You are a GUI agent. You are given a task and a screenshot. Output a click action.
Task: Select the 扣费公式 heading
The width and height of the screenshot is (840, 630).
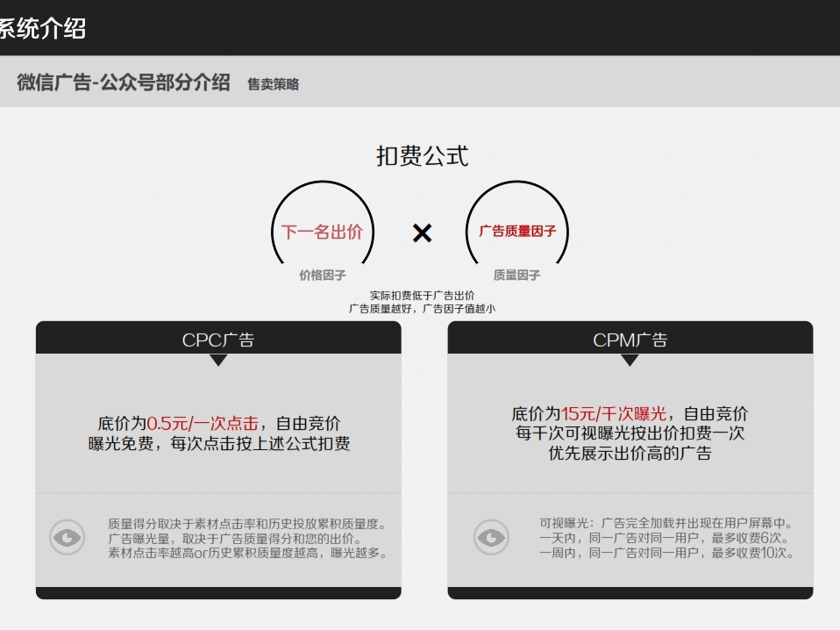(422, 156)
